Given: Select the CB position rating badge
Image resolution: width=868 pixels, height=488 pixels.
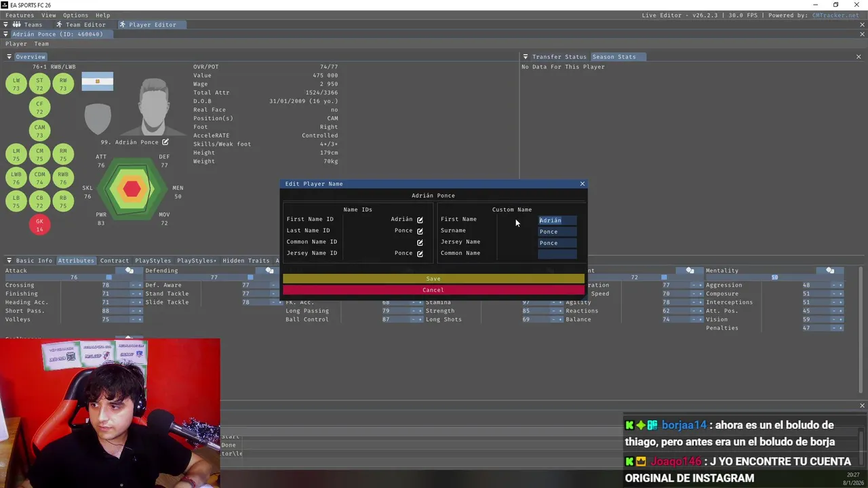Looking at the screenshot, I should (39, 202).
